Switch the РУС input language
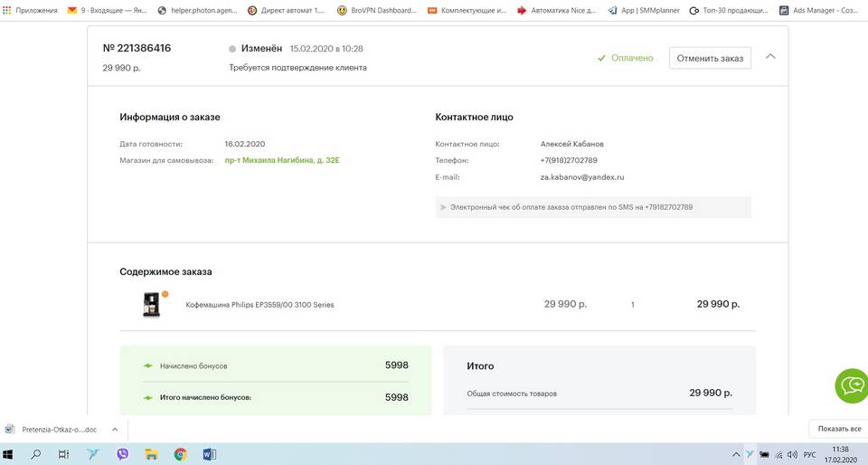 point(809,454)
